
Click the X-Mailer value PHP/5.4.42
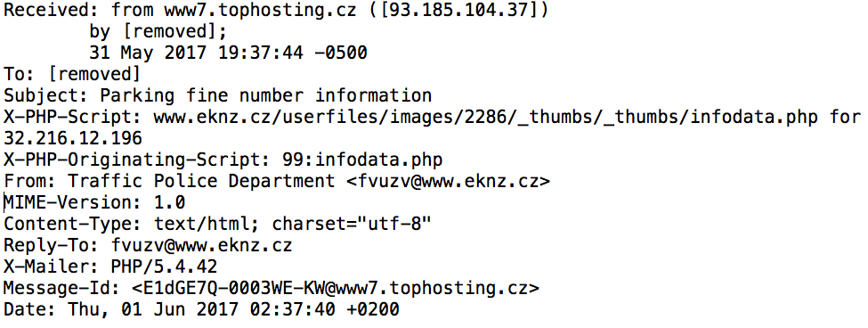point(164,266)
